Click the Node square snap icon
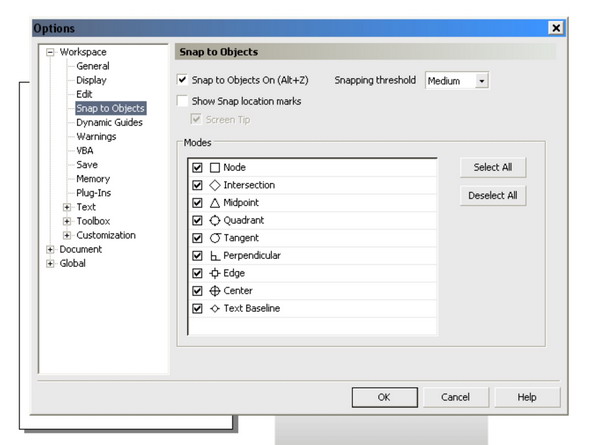 (x=215, y=168)
